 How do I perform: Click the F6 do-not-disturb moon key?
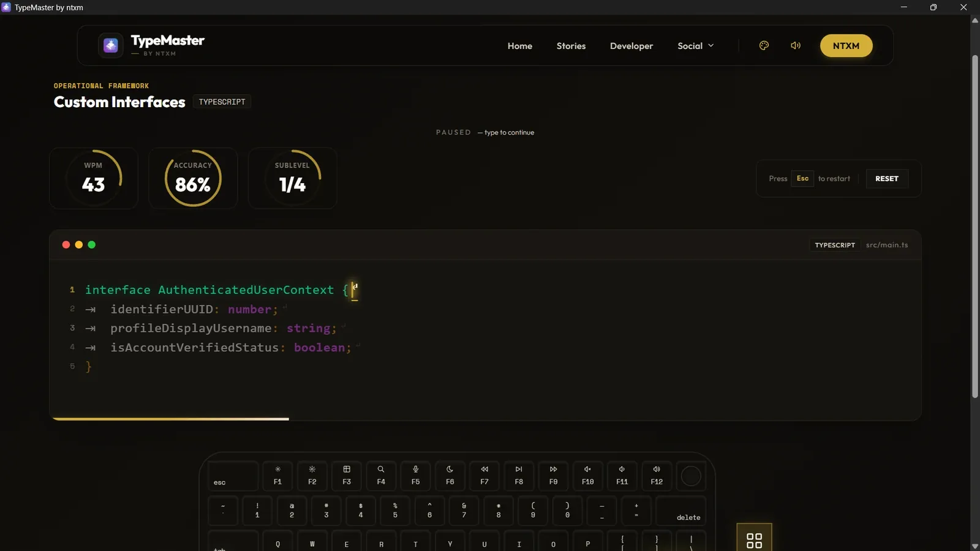(450, 476)
